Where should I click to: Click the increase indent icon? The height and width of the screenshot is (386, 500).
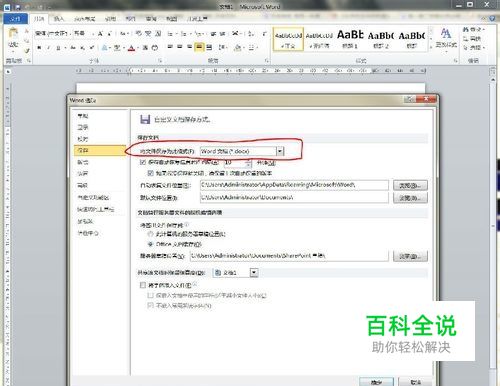(x=223, y=34)
